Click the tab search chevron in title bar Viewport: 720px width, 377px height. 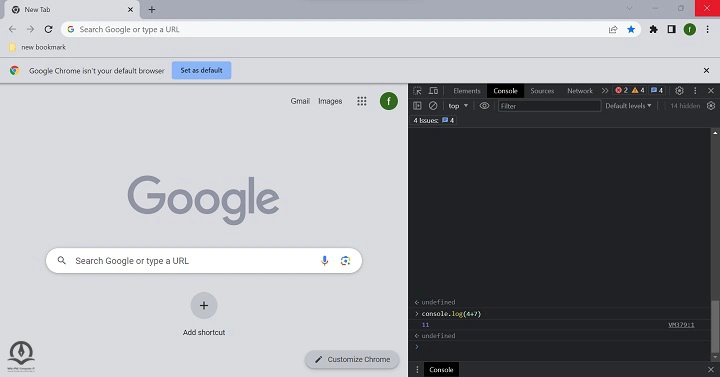630,8
